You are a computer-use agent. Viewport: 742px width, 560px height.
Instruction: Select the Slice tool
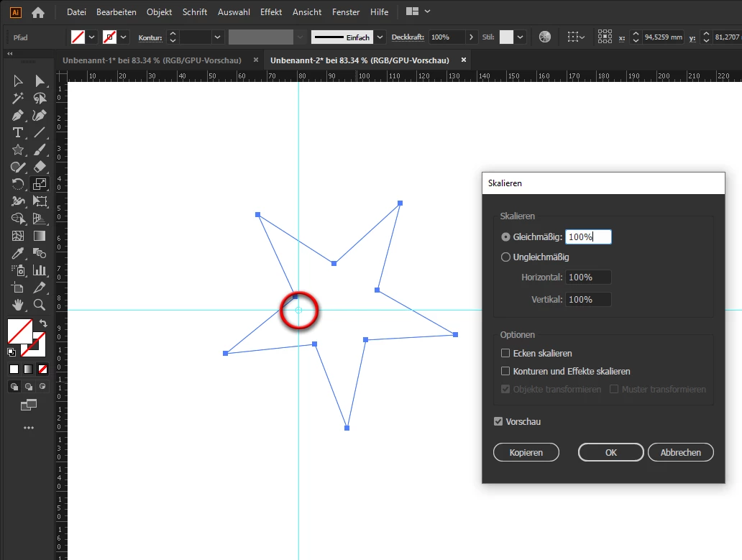click(40, 288)
